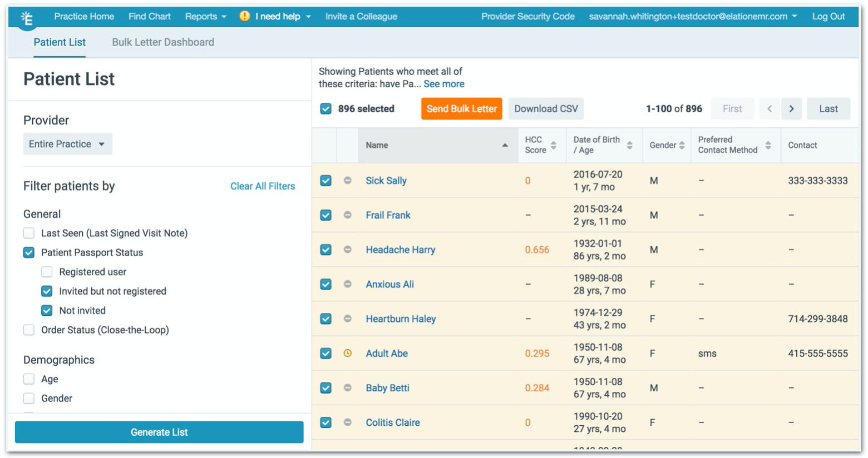Sort by Date of Birth column arrows
868x458 pixels.
click(629, 145)
